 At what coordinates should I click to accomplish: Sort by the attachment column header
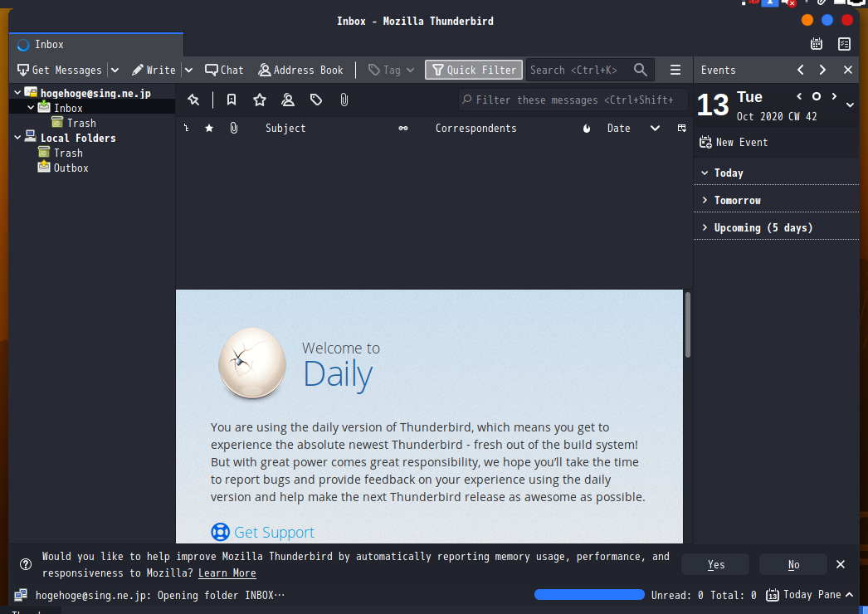(x=234, y=129)
